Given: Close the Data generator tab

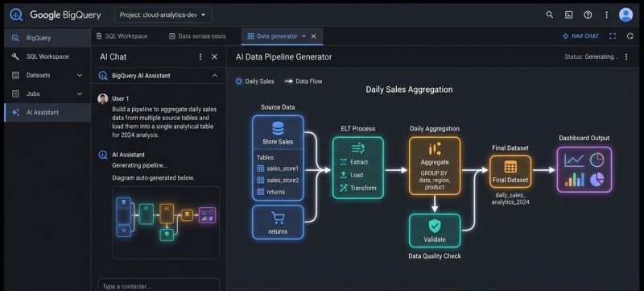Looking at the screenshot, I should point(313,36).
